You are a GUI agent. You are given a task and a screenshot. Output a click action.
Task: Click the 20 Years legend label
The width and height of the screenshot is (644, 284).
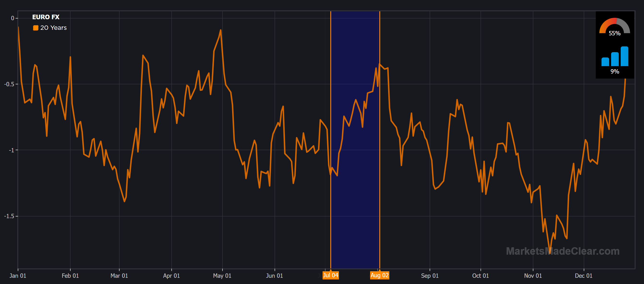tap(54, 28)
